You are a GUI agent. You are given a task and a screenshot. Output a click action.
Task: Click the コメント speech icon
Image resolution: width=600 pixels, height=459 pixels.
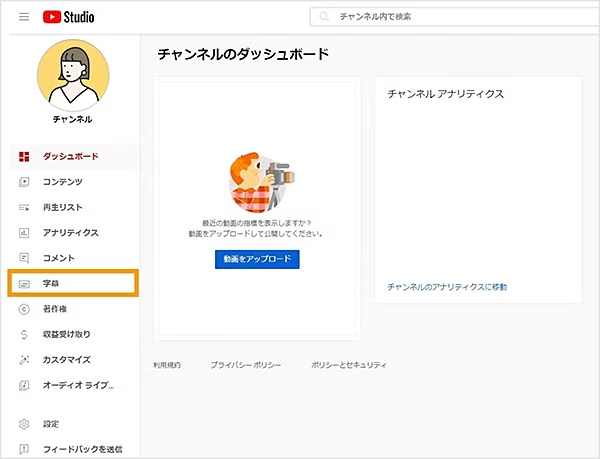tap(24, 258)
